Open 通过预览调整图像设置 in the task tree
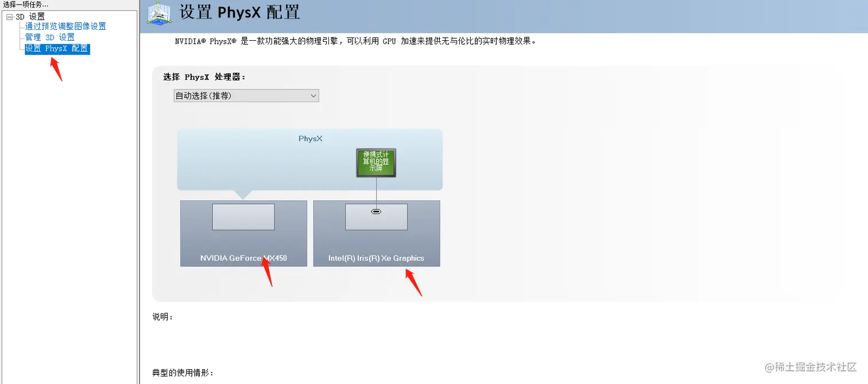Viewport: 868px width, 384px height. coord(65,26)
